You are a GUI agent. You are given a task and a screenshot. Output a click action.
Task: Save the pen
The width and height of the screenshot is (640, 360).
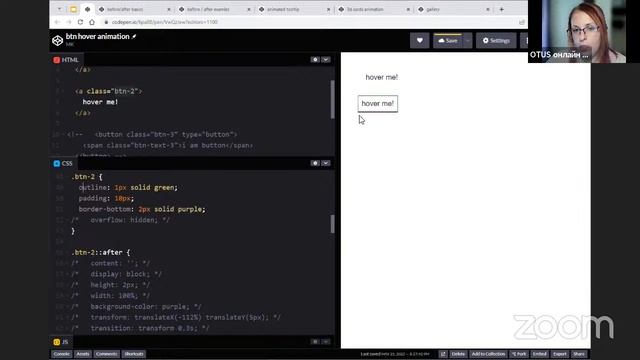448,40
